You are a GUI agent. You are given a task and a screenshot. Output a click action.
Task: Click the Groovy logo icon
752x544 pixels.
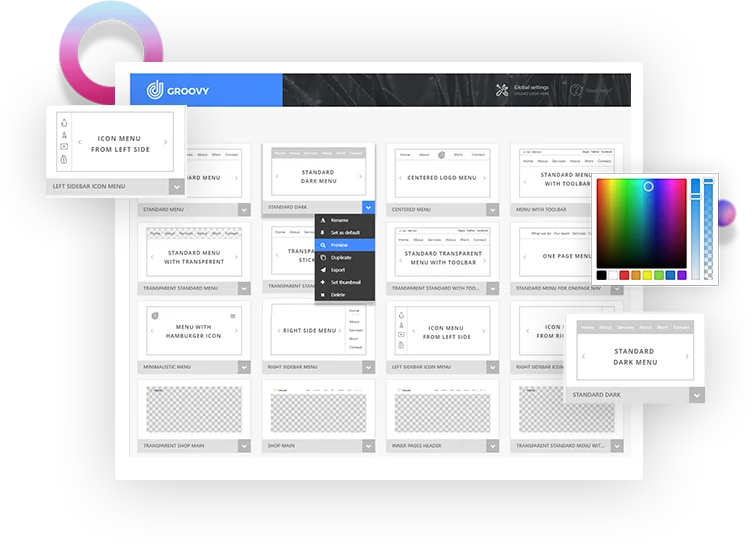coord(155,90)
